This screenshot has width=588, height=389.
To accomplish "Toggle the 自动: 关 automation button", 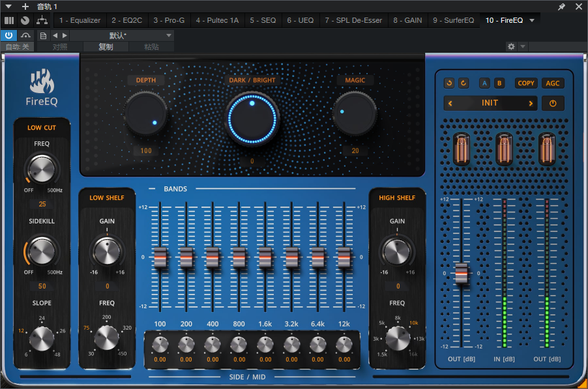I will pos(17,47).
